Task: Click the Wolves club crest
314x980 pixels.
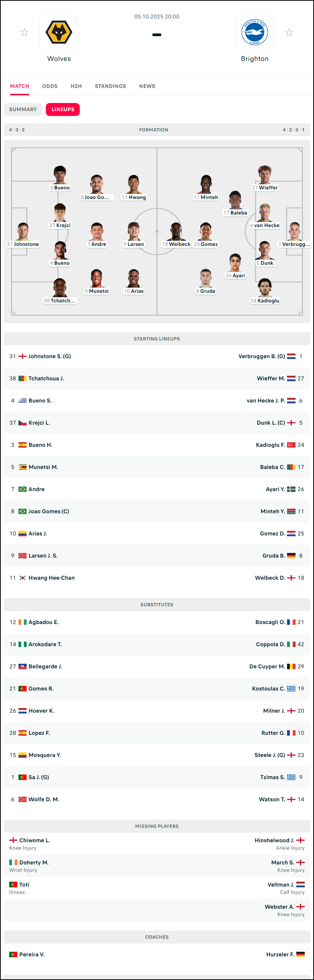Action: pos(59,32)
